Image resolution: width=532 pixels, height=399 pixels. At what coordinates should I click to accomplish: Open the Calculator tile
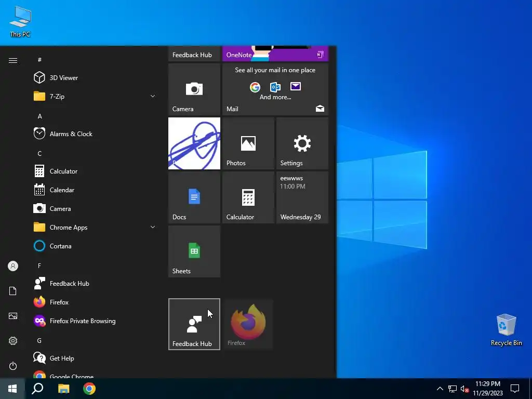pos(248,197)
